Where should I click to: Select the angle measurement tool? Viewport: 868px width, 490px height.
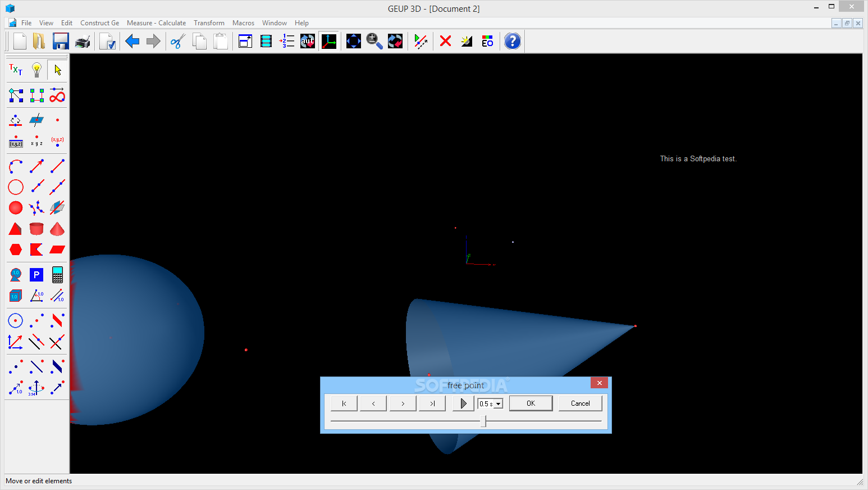[36, 296]
